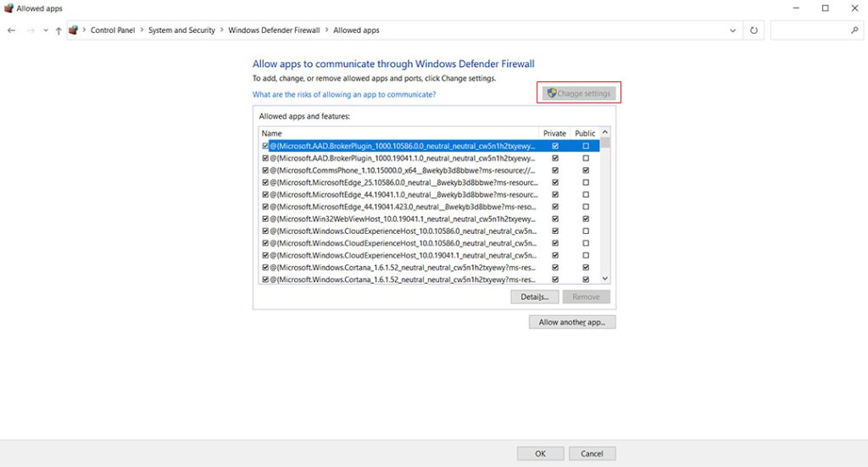Viewport: 868px width, 467px height.
Task: Click the search magnifier icon
Action: [854, 31]
